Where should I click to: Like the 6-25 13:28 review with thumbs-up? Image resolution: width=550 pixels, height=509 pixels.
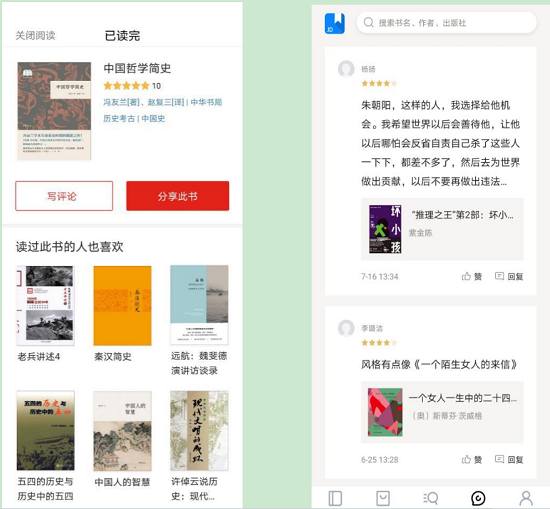point(472,460)
